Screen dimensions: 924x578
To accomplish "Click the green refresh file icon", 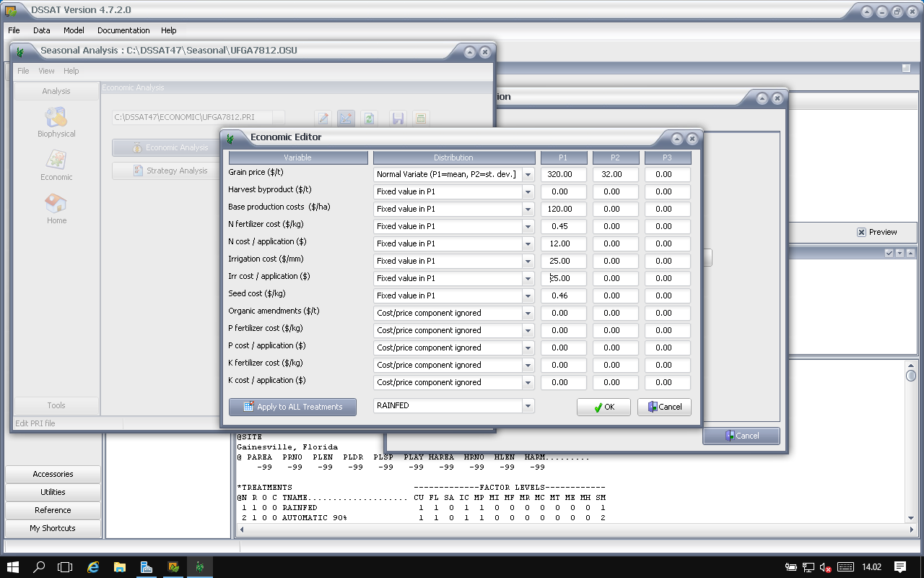I will [369, 118].
